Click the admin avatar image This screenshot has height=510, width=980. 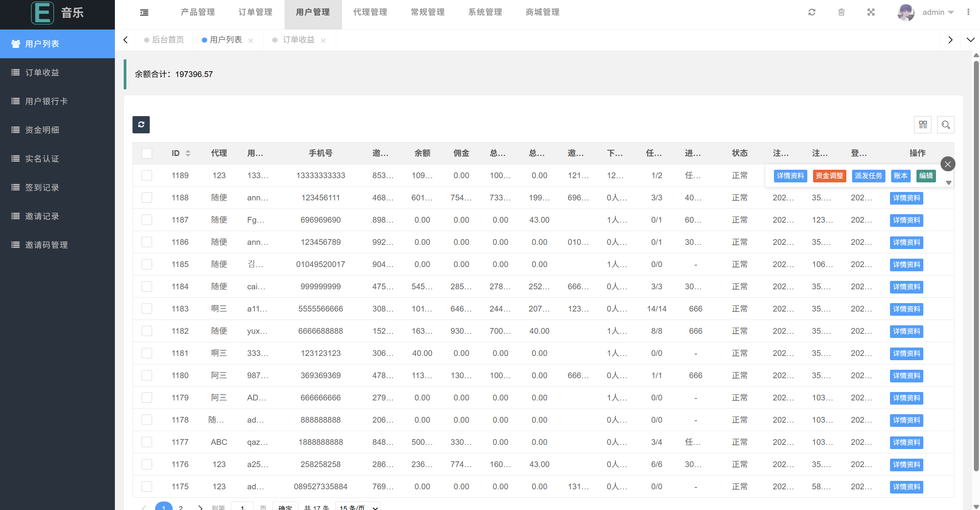pos(906,12)
